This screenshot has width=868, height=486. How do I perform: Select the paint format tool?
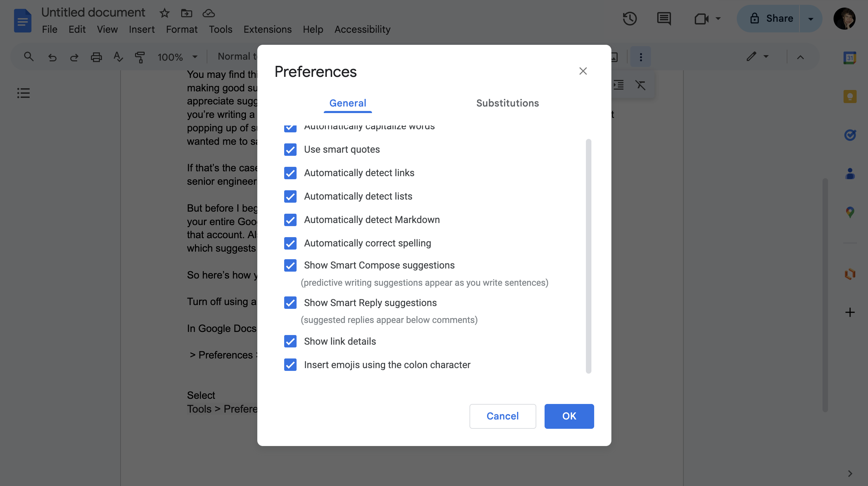[140, 57]
